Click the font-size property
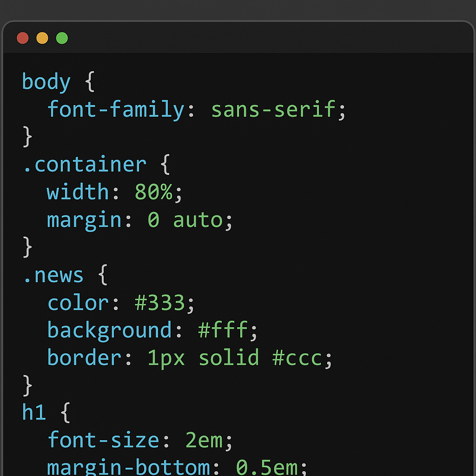476x476 pixels. 103,440
